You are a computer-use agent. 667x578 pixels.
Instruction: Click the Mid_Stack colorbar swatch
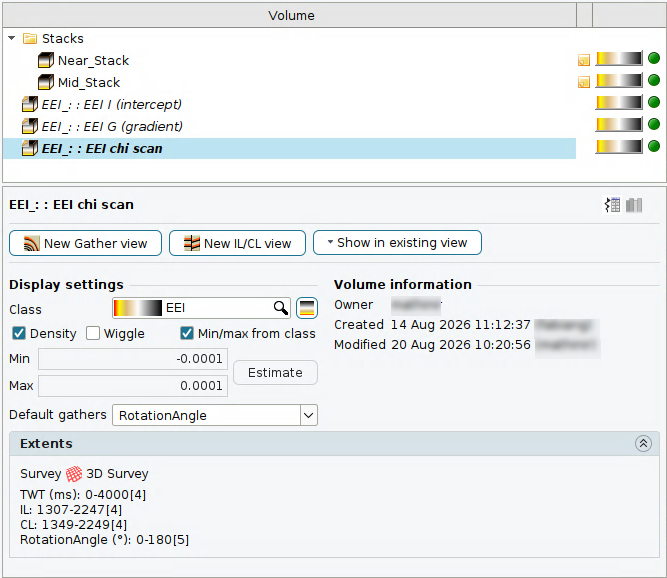pos(619,80)
